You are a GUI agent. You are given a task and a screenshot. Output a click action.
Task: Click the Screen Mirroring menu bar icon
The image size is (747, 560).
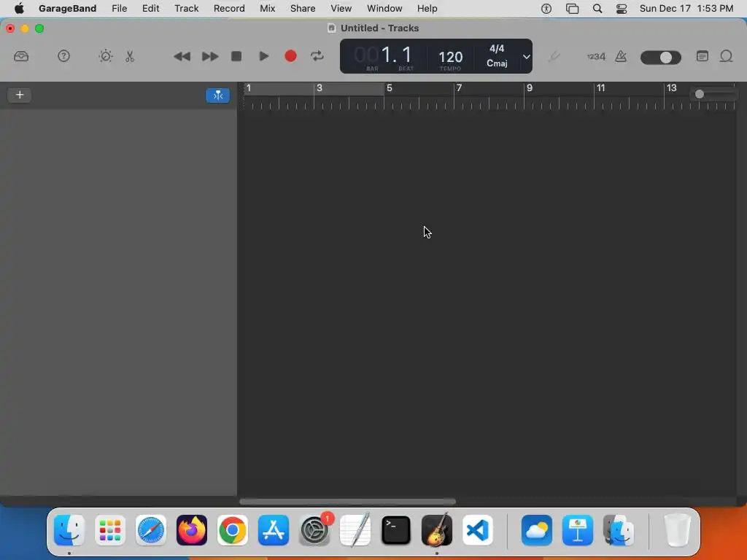click(572, 9)
